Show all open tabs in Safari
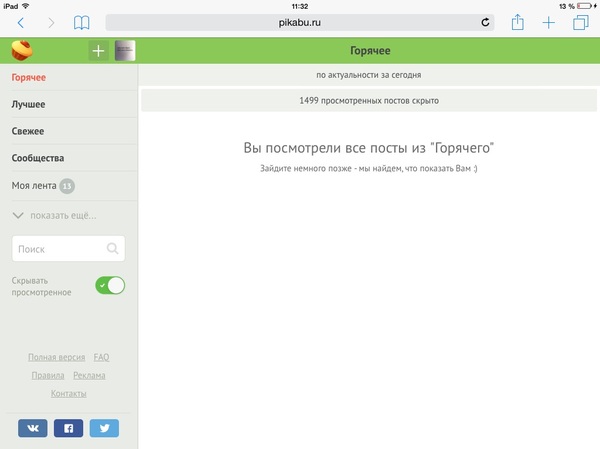Screen dimensions: 600x449 [579, 22]
